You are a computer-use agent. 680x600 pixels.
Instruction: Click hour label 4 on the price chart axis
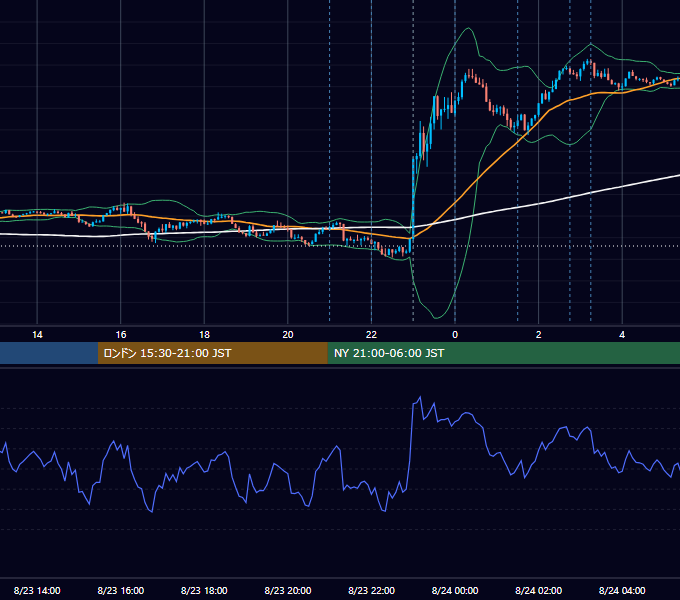[622, 335]
